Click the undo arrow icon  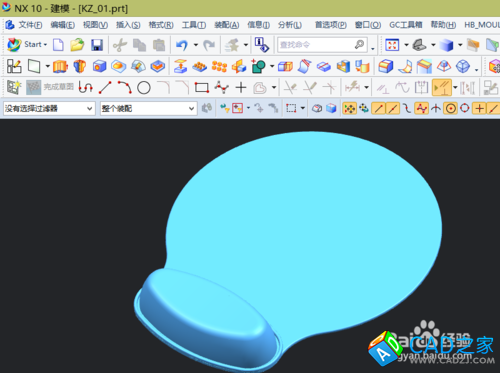(x=182, y=45)
